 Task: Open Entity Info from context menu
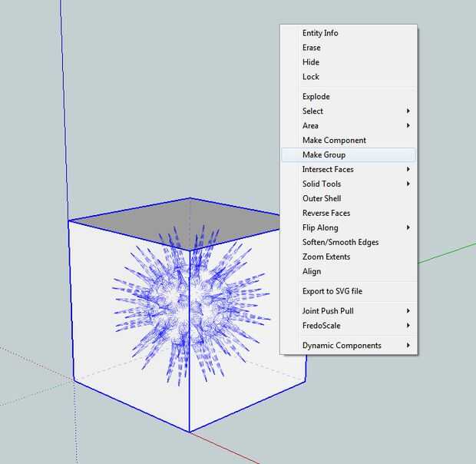pyautogui.click(x=349, y=33)
